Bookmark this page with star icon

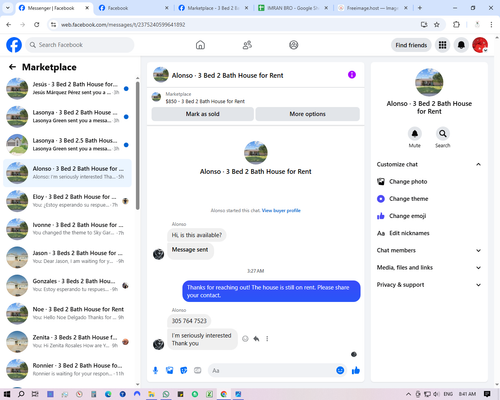tap(437, 24)
